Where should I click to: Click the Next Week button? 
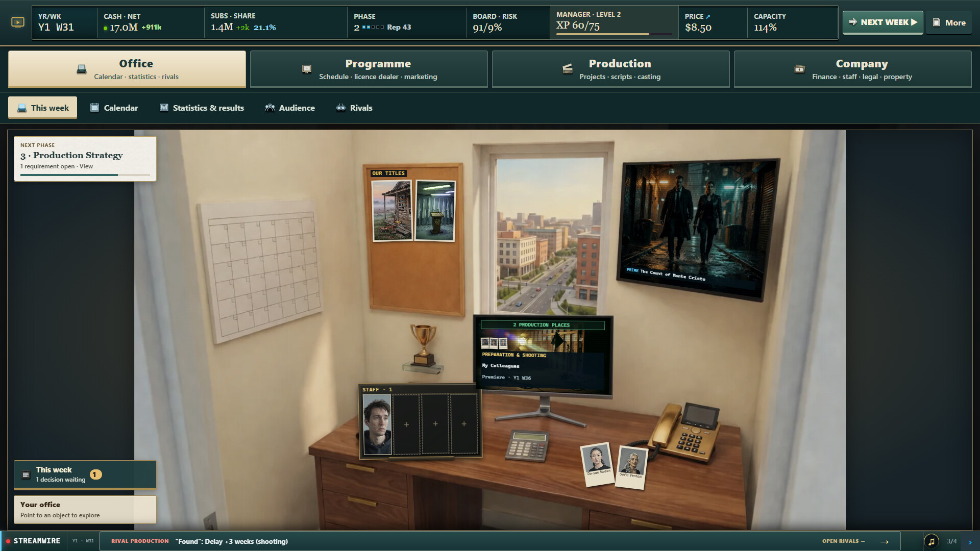883,22
